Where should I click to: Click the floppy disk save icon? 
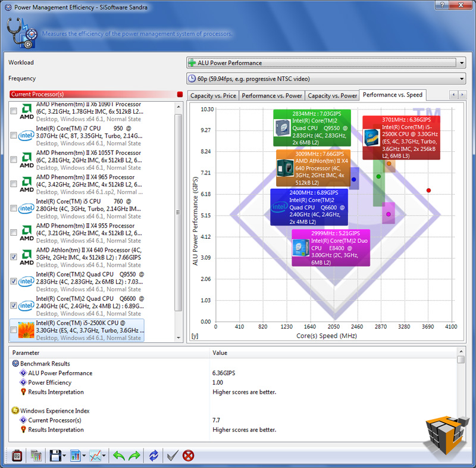tap(55, 455)
